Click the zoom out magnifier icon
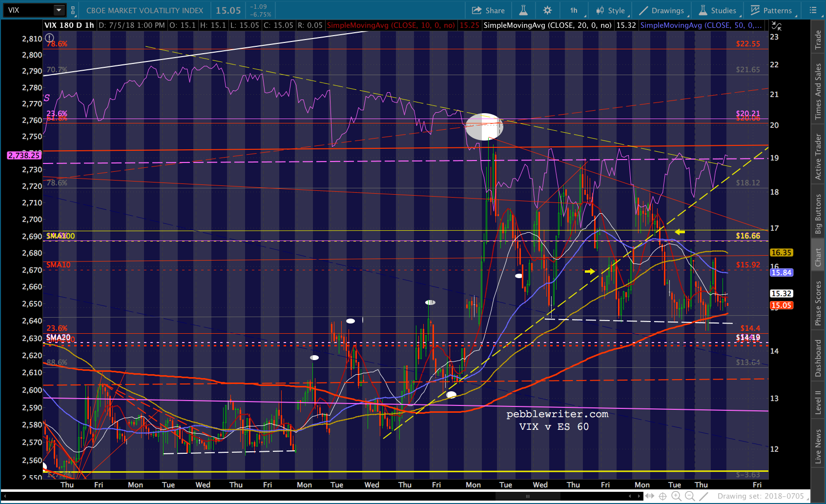This screenshot has height=504, width=826. coord(690,496)
